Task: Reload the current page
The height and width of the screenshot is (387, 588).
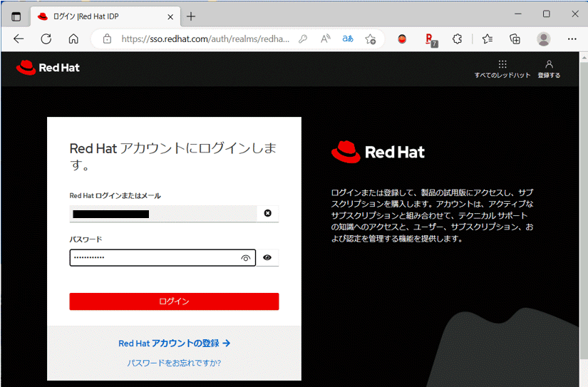Action: [46, 38]
